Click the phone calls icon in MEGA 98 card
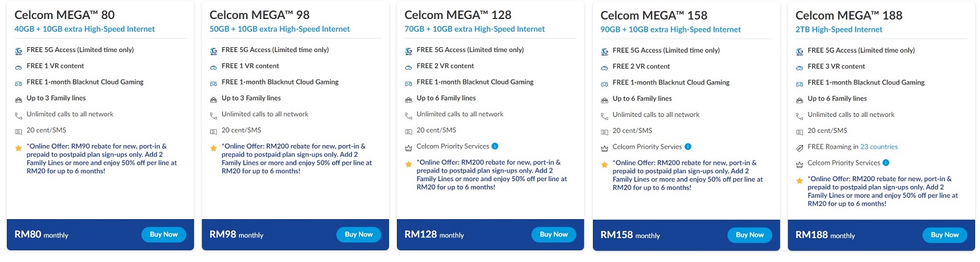Image resolution: width=980 pixels, height=262 pixels. pyautogui.click(x=213, y=116)
